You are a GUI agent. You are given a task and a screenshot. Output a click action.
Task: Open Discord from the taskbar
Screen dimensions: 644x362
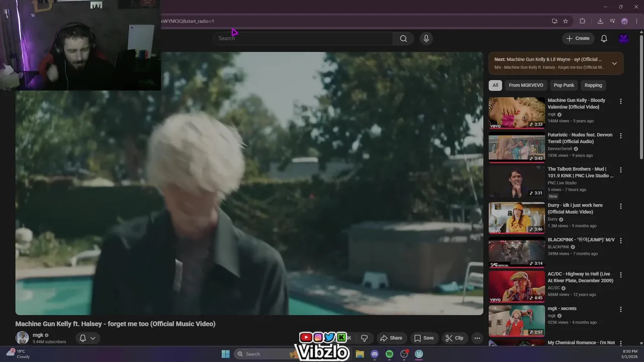[x=374, y=354]
